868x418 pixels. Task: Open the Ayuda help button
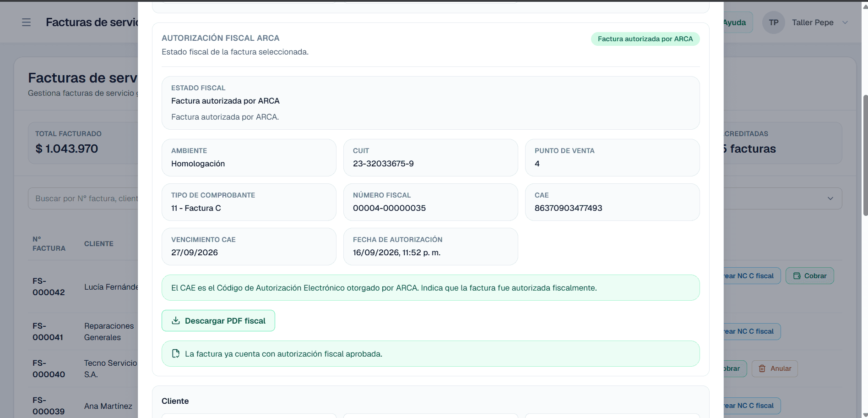(738, 22)
